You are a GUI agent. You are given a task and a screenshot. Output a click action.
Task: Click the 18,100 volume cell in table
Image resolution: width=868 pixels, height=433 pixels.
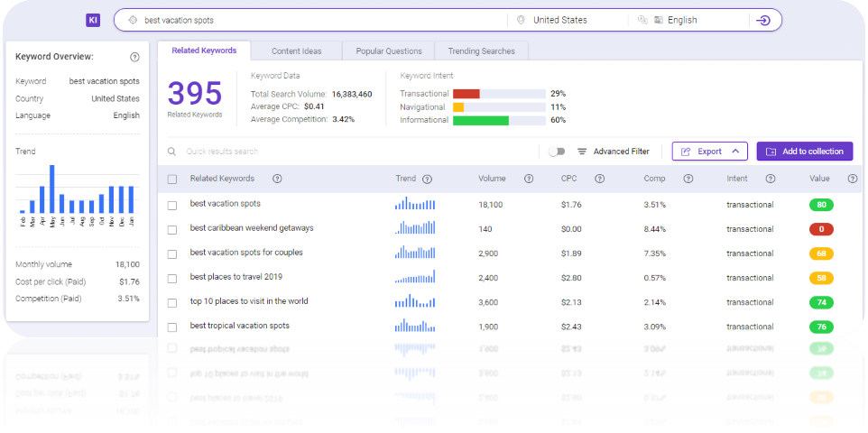(x=491, y=205)
